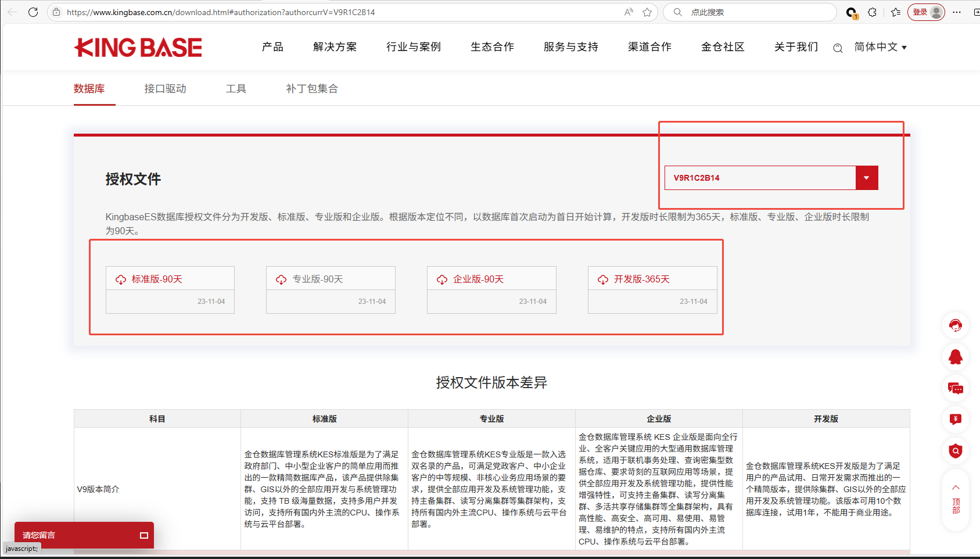This screenshot has height=559, width=980.
Task: Reload the page with refresh icon
Action: click(x=33, y=12)
